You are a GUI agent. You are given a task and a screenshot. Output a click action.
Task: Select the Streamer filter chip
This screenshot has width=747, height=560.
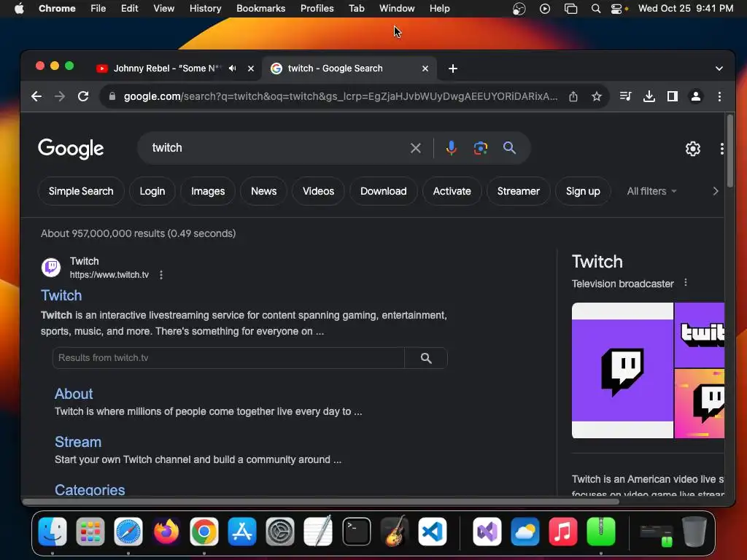[x=519, y=191]
